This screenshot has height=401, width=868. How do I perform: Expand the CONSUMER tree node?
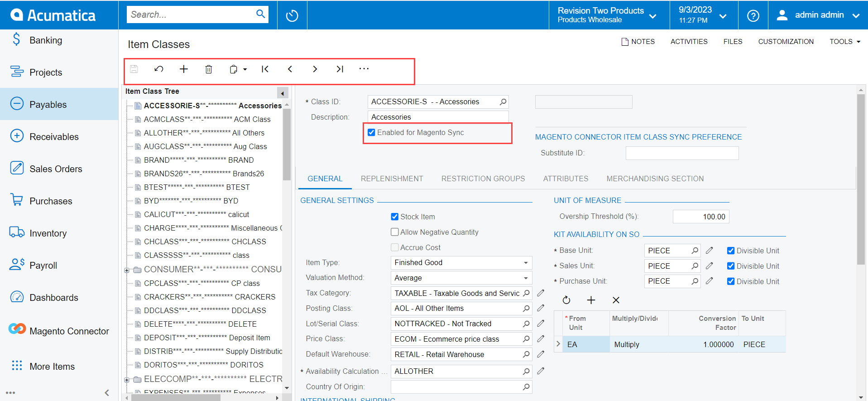127,270
